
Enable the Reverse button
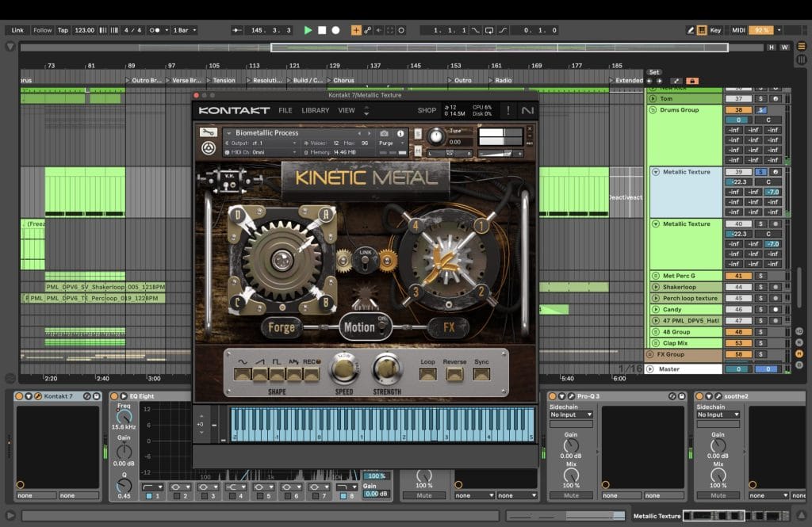(x=454, y=372)
